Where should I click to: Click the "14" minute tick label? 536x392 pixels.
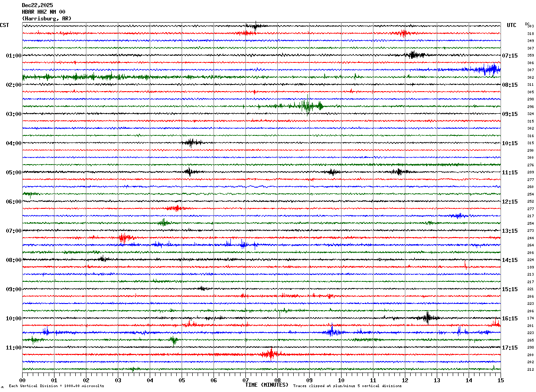point(469,380)
